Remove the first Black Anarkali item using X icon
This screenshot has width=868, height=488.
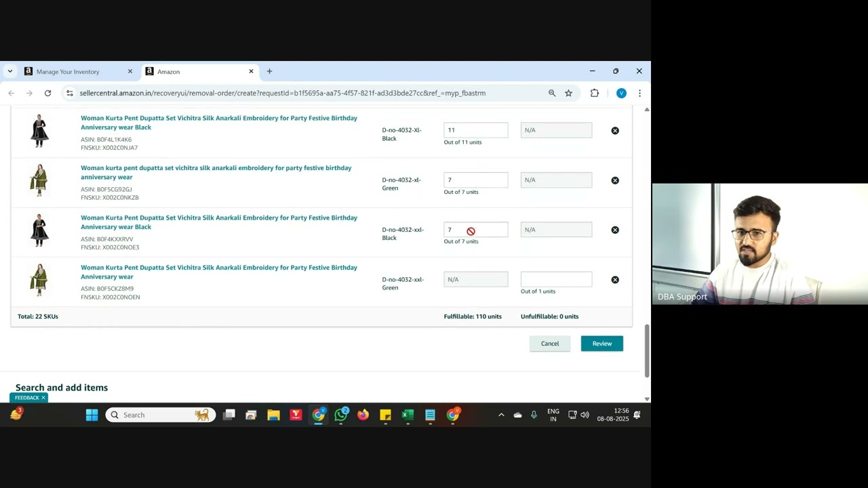coord(614,130)
